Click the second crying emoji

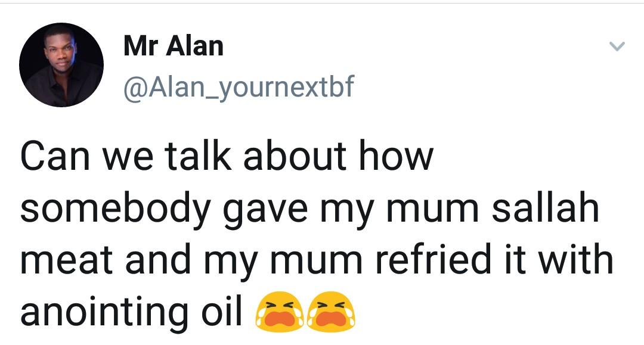tap(331, 312)
